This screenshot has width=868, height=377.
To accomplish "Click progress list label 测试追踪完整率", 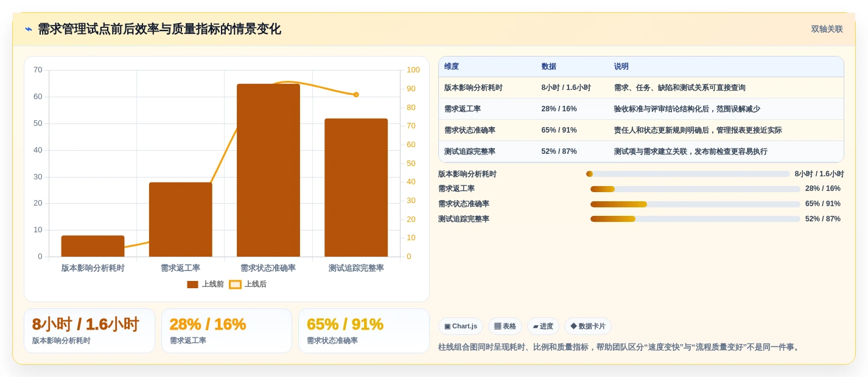I will (x=464, y=219).
